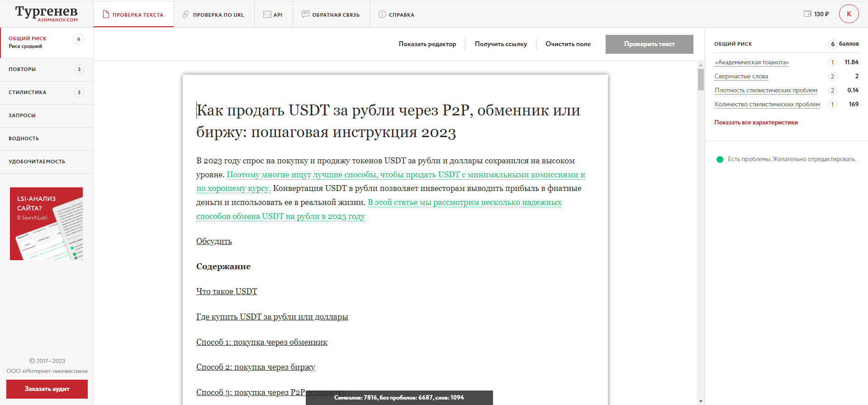Click the 130 ₽ balance amount
Screen dimensions: 868x405
click(x=821, y=14)
